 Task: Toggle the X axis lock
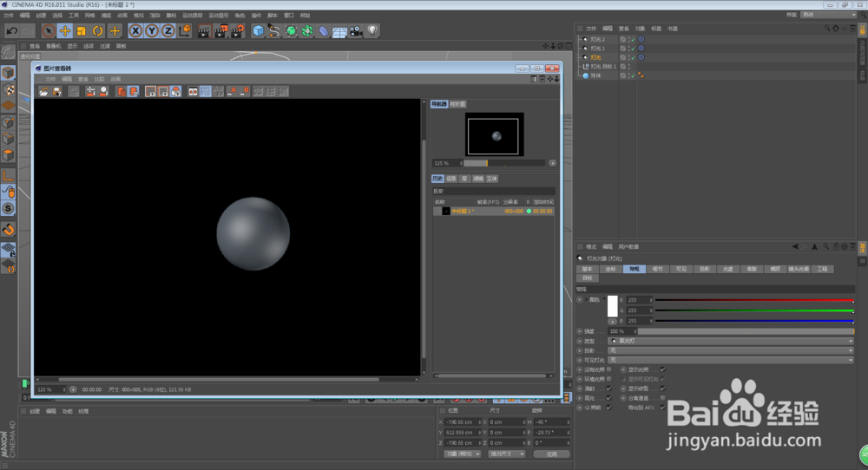[x=135, y=31]
